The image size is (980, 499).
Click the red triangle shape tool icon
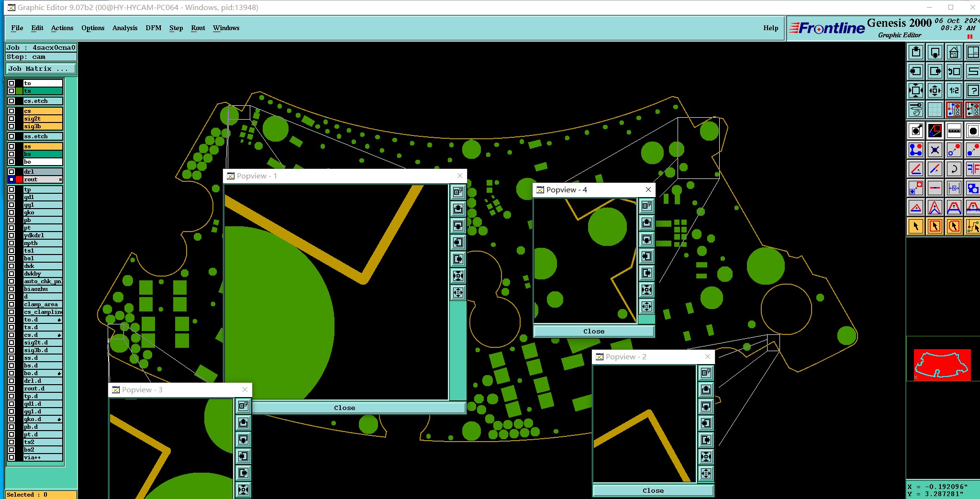click(916, 207)
